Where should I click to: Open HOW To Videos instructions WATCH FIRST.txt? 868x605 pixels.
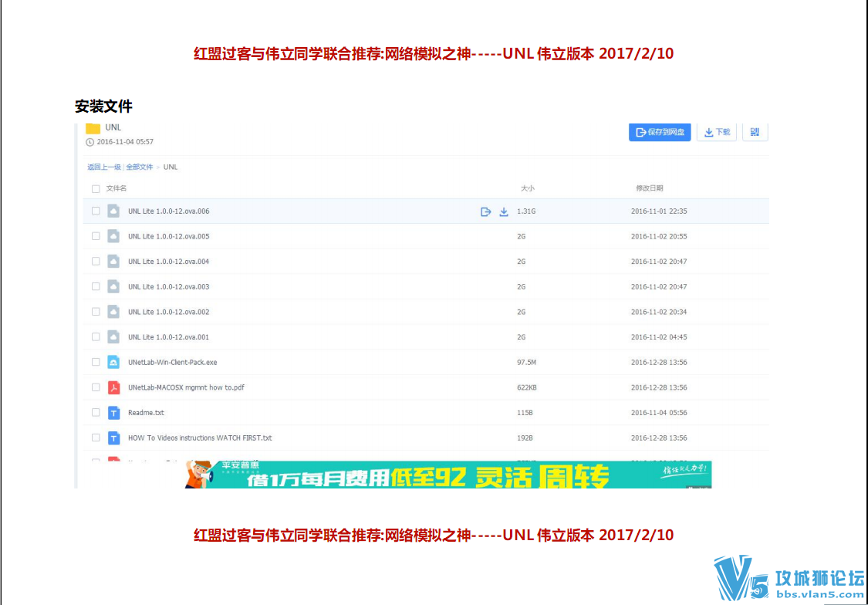[200, 438]
